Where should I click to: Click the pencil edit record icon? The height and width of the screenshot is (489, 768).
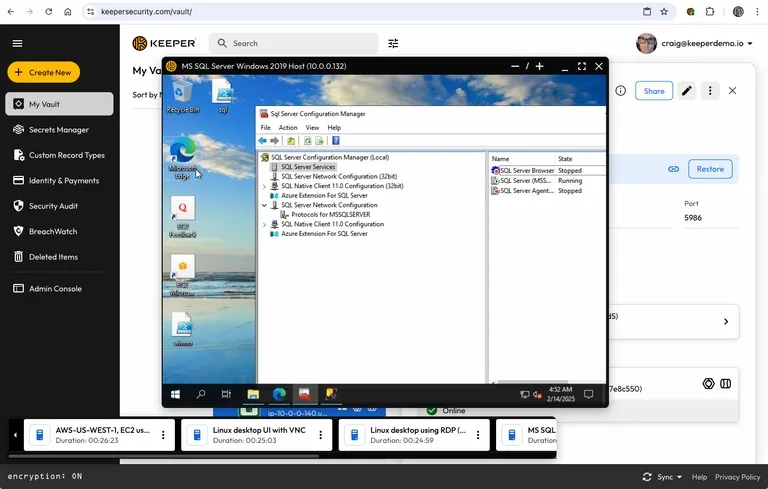[687, 91]
